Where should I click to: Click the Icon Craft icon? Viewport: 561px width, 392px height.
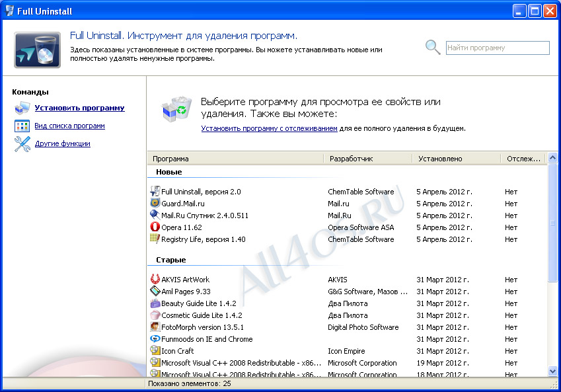(155, 350)
